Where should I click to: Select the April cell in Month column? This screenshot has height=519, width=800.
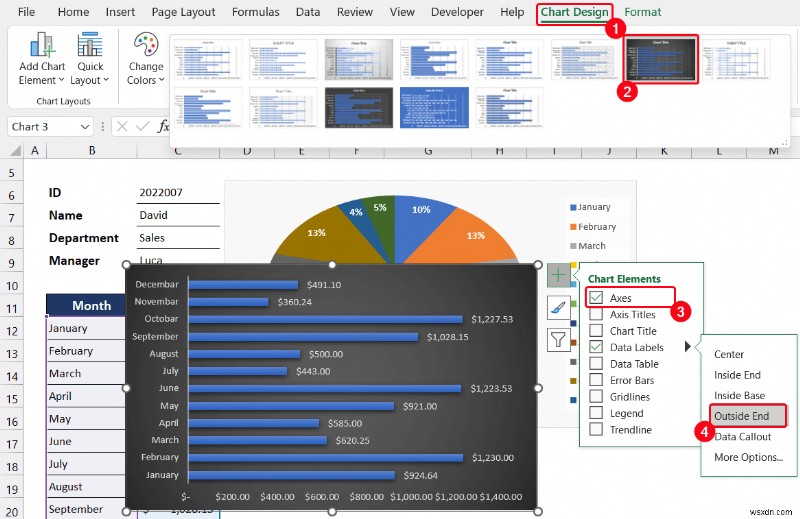[x=86, y=396]
